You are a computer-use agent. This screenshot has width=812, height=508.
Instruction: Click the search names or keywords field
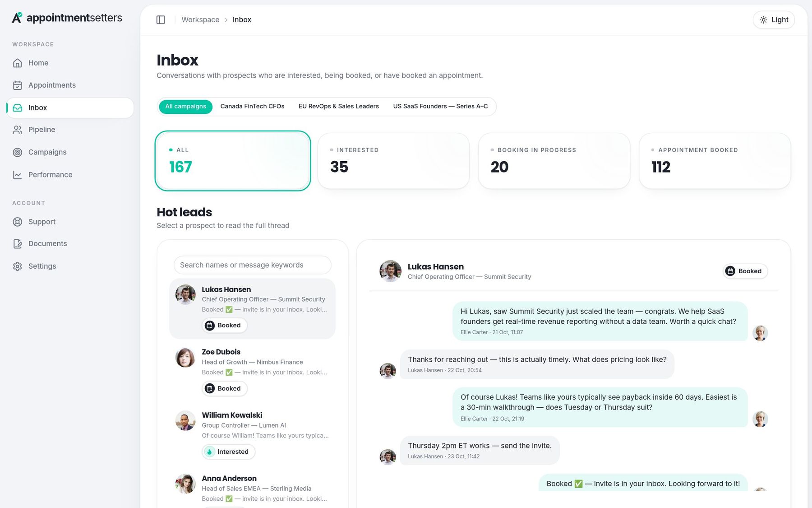[x=252, y=265]
